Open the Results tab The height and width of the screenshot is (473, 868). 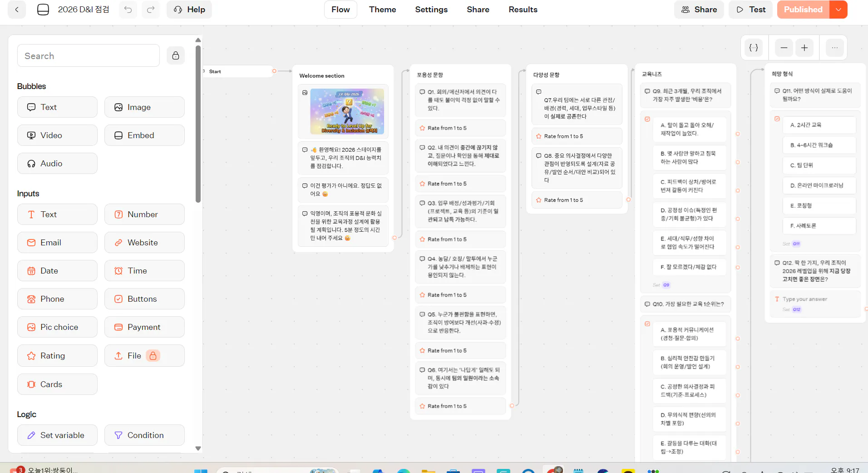523,10
